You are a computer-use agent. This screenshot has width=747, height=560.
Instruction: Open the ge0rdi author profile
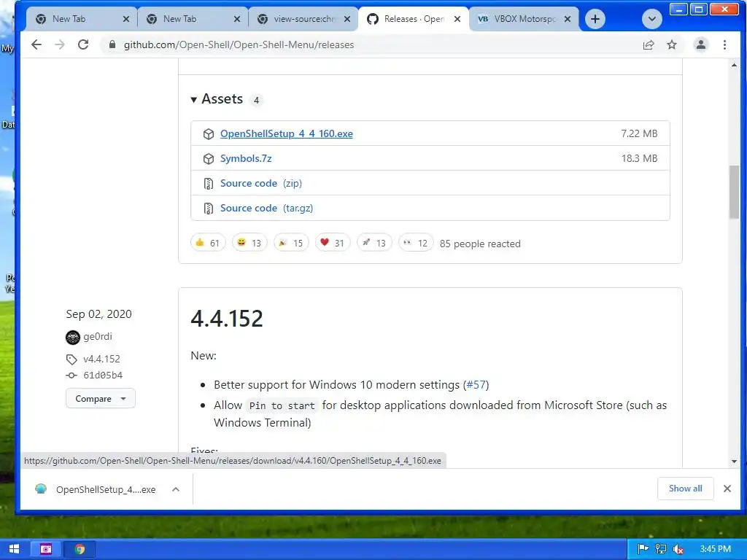click(98, 337)
